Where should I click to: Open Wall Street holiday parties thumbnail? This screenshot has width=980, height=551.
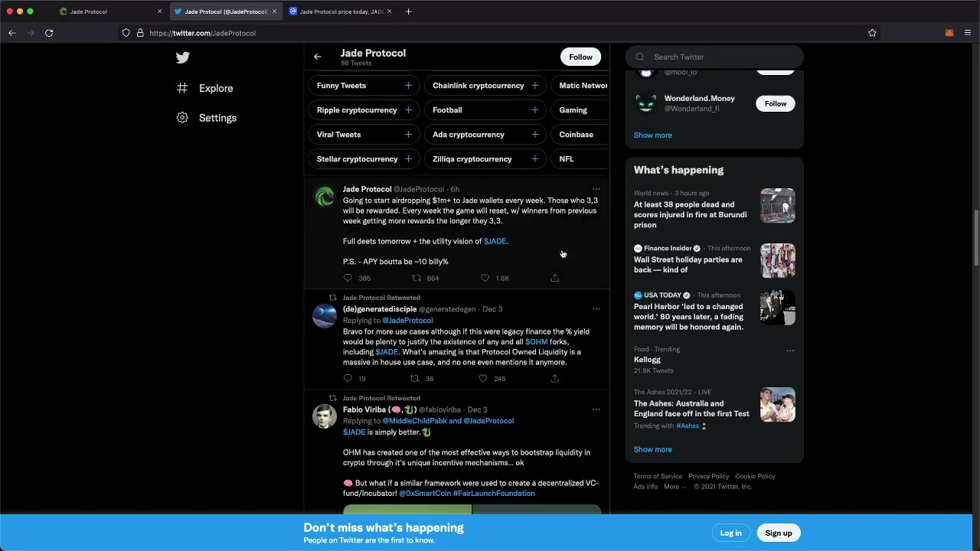(777, 261)
